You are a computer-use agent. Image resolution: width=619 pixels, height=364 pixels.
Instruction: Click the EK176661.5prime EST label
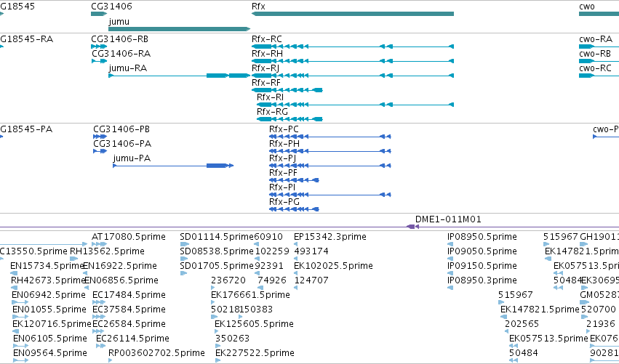point(250,295)
